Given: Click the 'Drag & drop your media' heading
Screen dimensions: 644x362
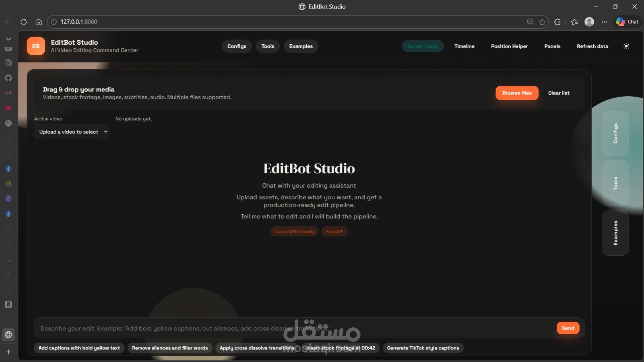Looking at the screenshot, I should pos(78,89).
